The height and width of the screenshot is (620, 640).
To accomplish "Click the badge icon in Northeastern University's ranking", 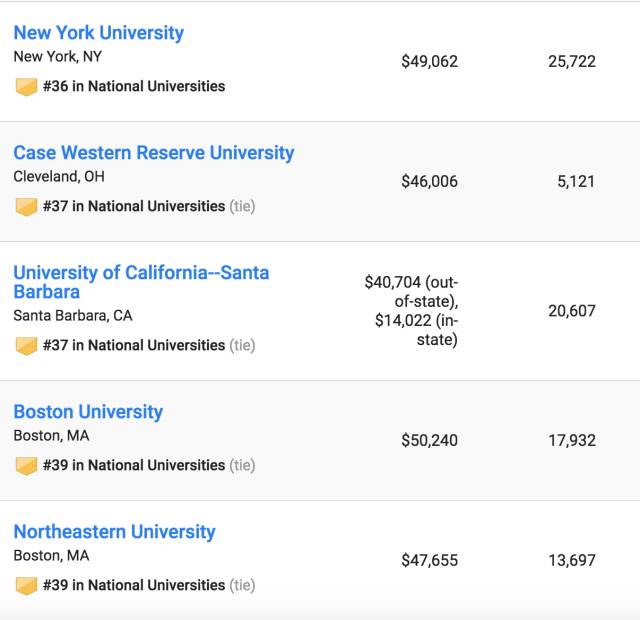I will tap(27, 586).
